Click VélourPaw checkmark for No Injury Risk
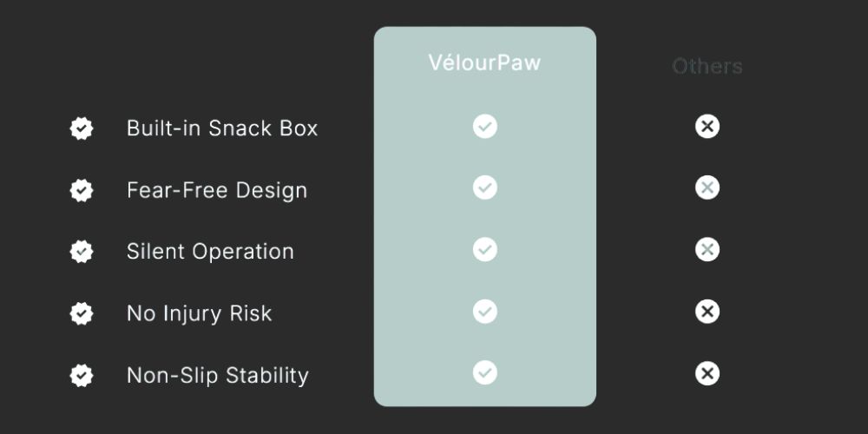The width and height of the screenshot is (868, 434). click(x=485, y=311)
